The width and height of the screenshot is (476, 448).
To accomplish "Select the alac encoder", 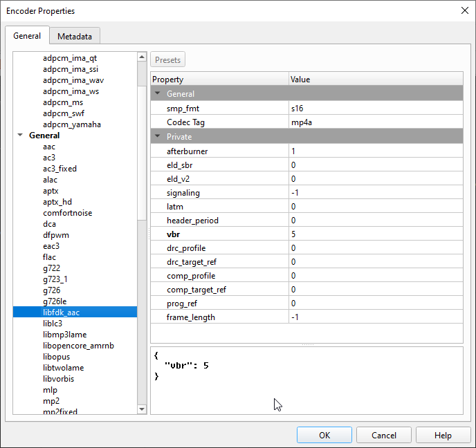I will (x=50, y=180).
